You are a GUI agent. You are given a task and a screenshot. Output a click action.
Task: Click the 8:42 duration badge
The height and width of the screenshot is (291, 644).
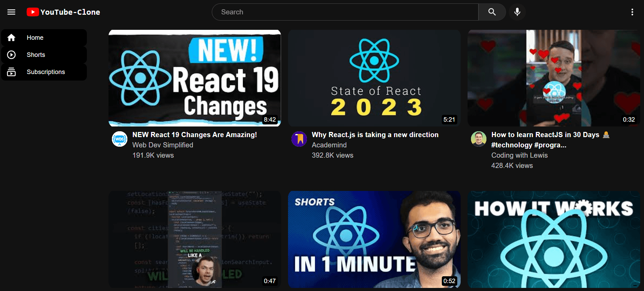[x=270, y=120]
